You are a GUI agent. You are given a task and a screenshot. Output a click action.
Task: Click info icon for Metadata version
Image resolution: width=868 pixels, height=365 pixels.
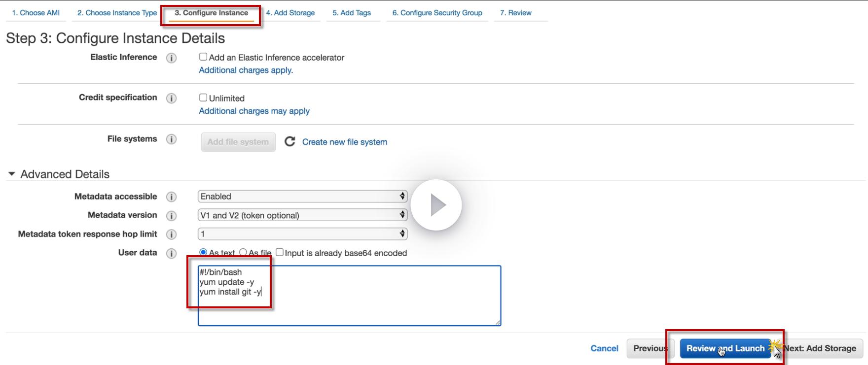click(x=171, y=215)
